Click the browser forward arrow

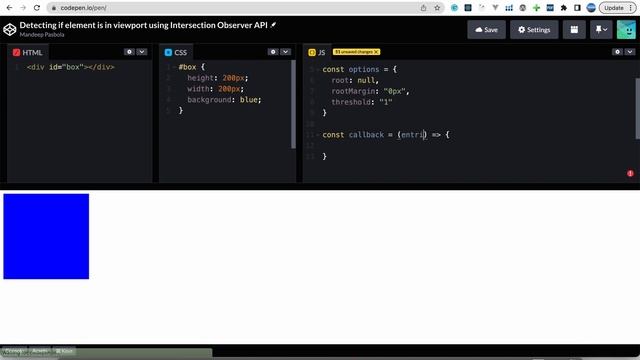(x=23, y=8)
